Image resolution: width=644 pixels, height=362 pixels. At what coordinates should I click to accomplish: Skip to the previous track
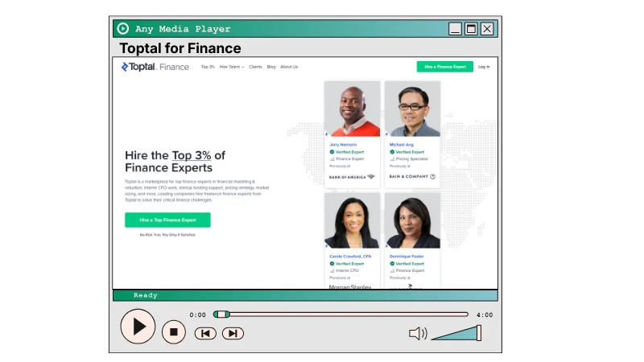(205, 333)
